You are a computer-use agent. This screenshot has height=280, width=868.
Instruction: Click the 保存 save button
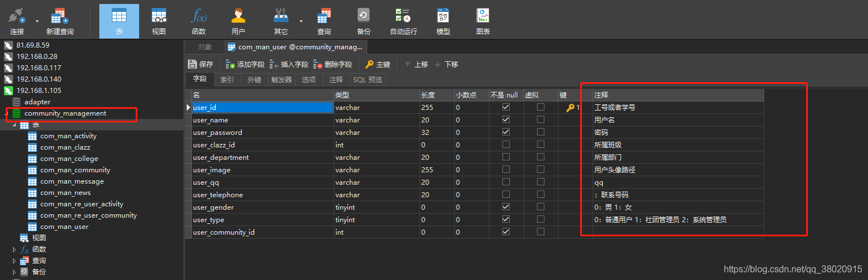pos(200,64)
